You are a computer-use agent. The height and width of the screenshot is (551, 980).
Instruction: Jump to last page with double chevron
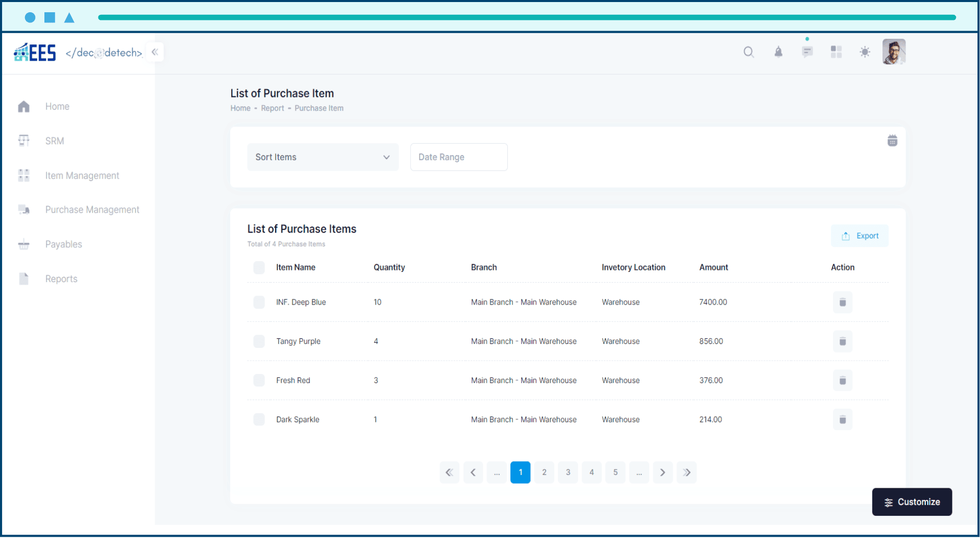(687, 472)
